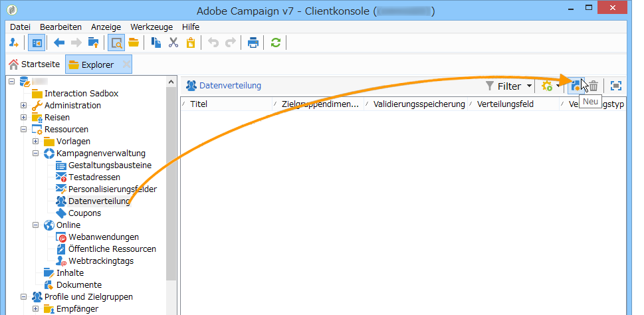Click the clipboard paste icon
The image size is (644, 315).
(191, 43)
